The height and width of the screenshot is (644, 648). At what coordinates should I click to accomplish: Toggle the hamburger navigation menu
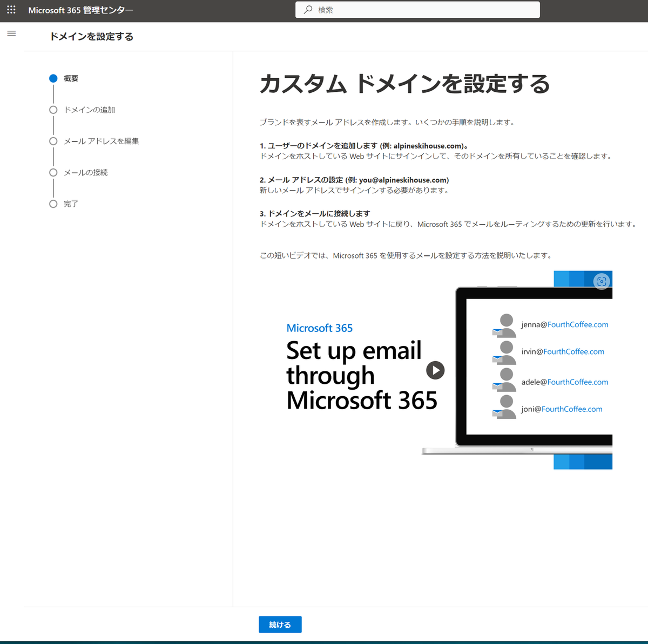coord(11,33)
